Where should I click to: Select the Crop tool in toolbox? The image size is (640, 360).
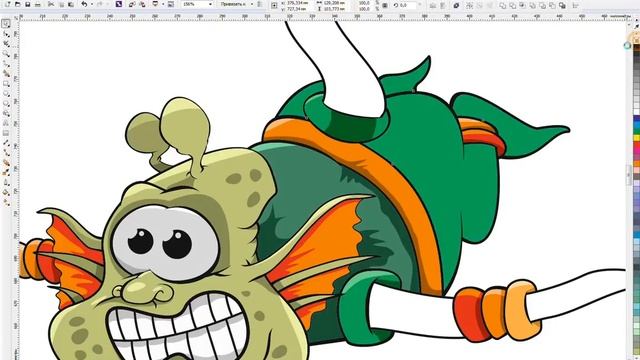pyautogui.click(x=6, y=43)
